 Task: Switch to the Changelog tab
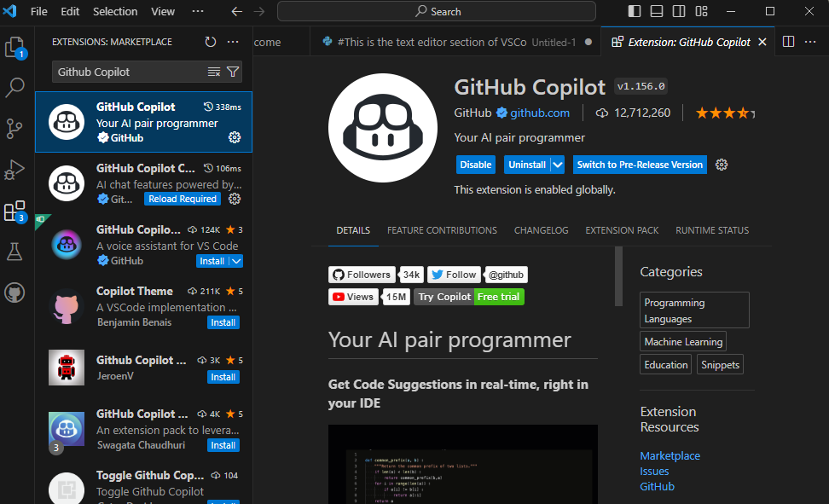click(541, 230)
